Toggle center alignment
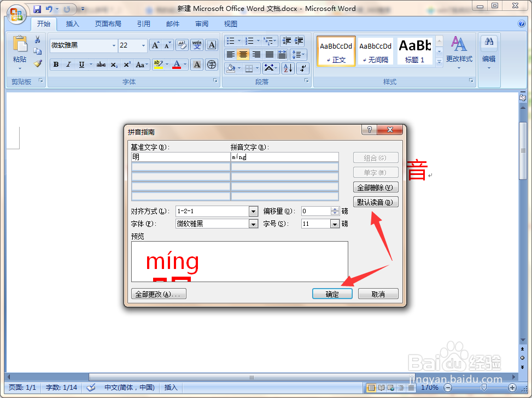Viewport: 532px width, 398px height. [243, 54]
